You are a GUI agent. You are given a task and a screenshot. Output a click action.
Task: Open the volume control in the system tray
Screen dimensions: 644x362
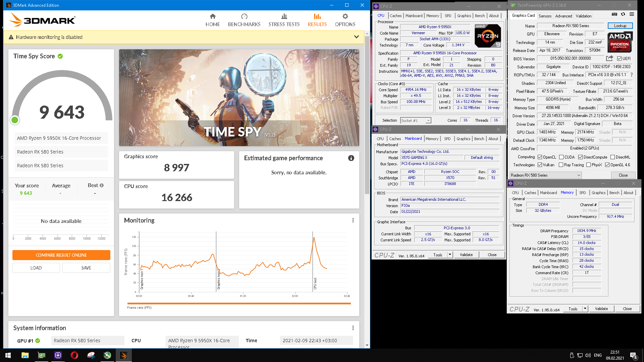pos(588,355)
